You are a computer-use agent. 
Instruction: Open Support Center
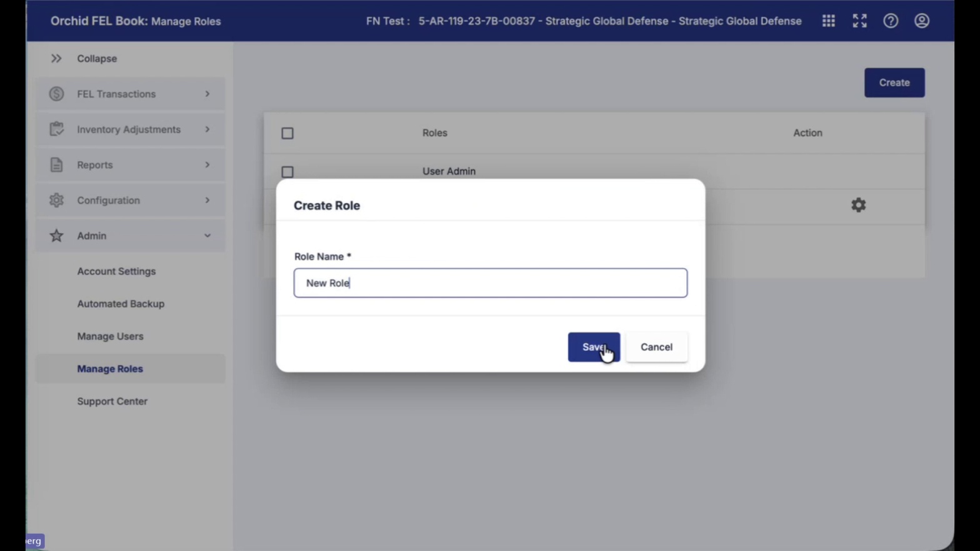[112, 401]
